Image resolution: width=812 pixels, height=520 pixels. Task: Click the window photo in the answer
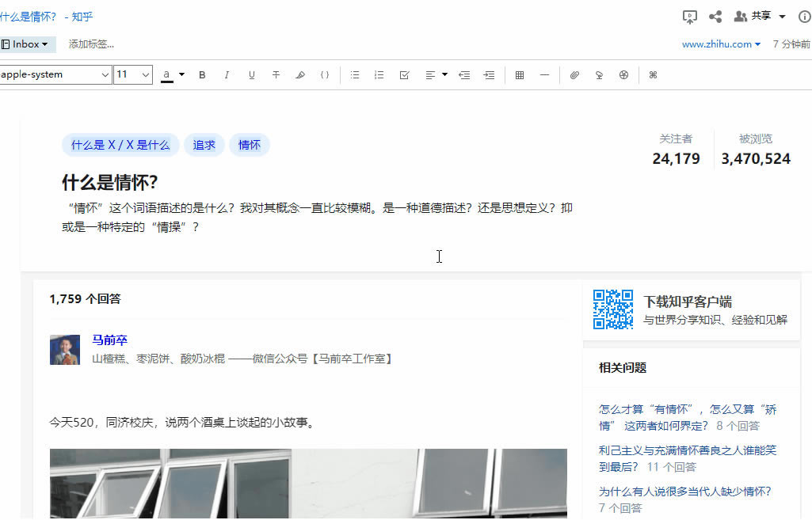[308, 484]
